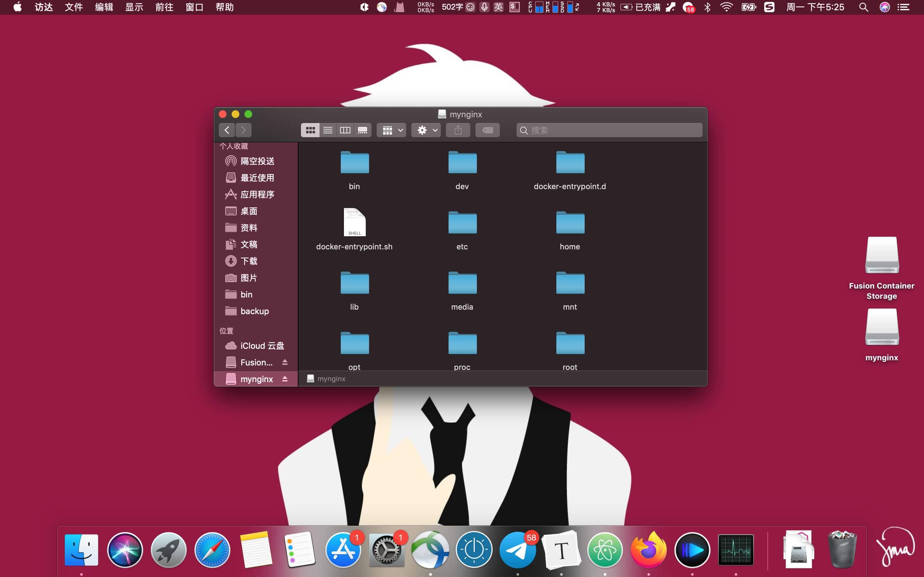The image size is (924, 577).
Task: Eject the Fusion volume in sidebar
Action: (285, 362)
